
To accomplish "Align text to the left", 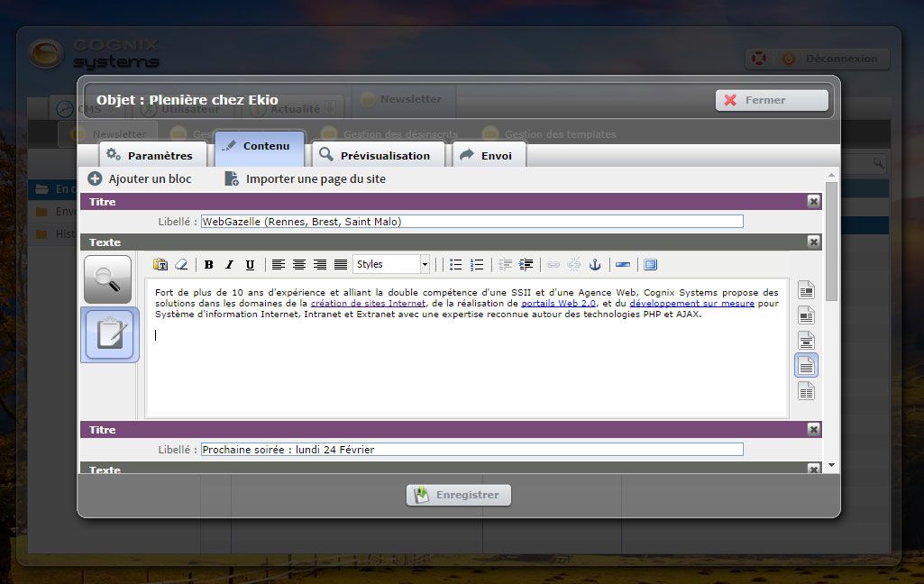I will pos(279,265).
